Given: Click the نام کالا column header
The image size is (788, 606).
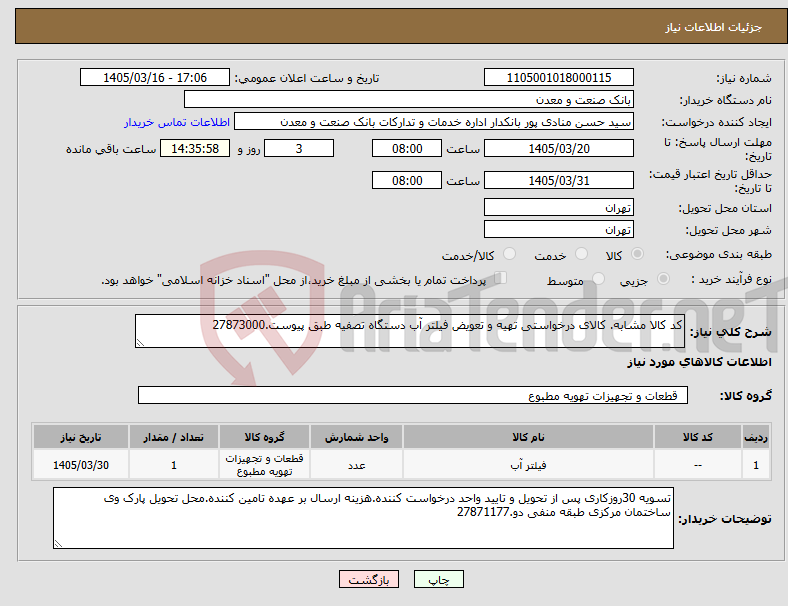Looking at the screenshot, I should [x=528, y=437].
